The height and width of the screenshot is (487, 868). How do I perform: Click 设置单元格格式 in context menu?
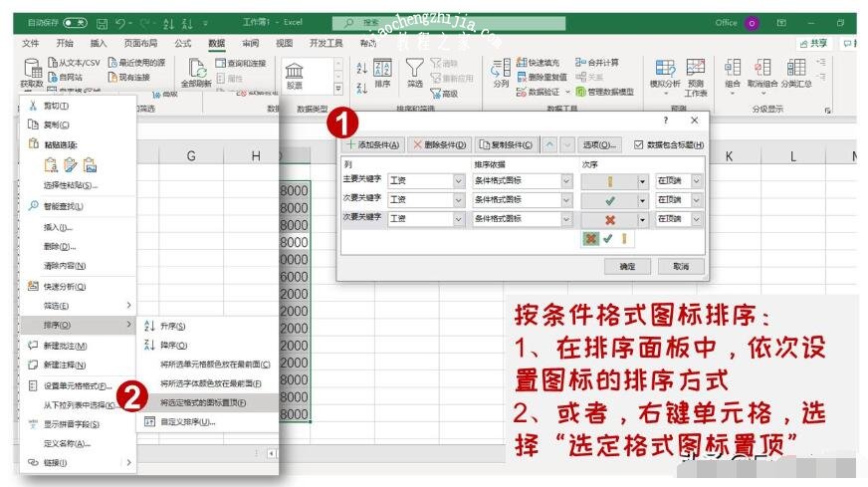click(x=78, y=386)
